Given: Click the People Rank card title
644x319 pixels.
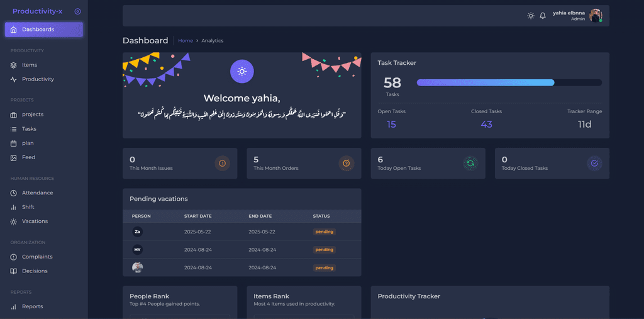Looking at the screenshot, I should click(x=150, y=296).
